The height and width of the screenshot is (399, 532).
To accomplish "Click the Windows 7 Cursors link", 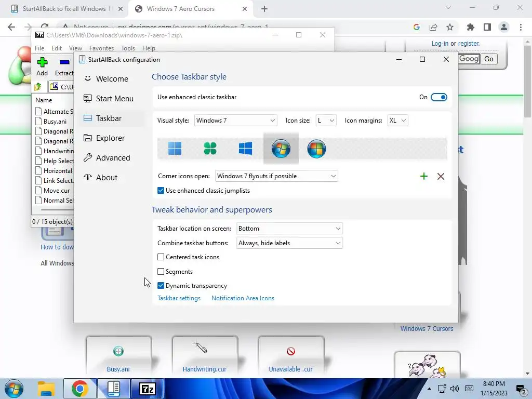I will pos(427,328).
